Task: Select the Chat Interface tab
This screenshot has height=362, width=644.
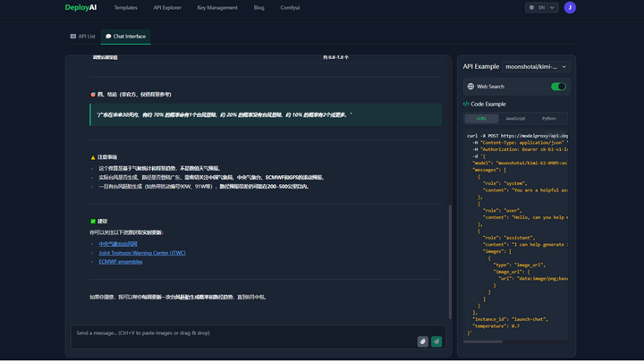Action: pos(126,36)
